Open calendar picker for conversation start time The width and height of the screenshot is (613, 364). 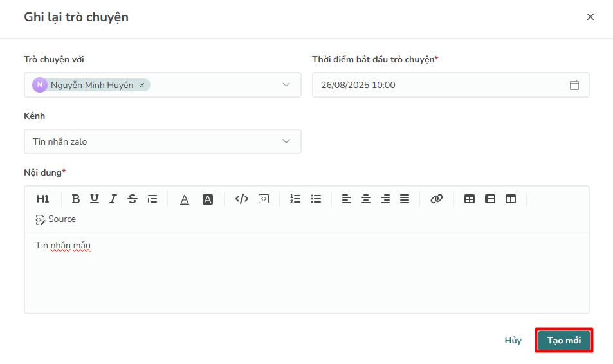tap(574, 85)
